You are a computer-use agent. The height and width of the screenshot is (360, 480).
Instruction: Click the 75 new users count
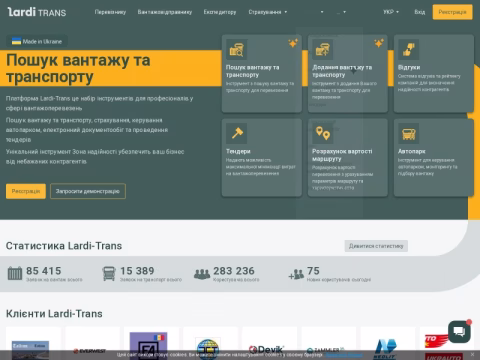(x=313, y=271)
